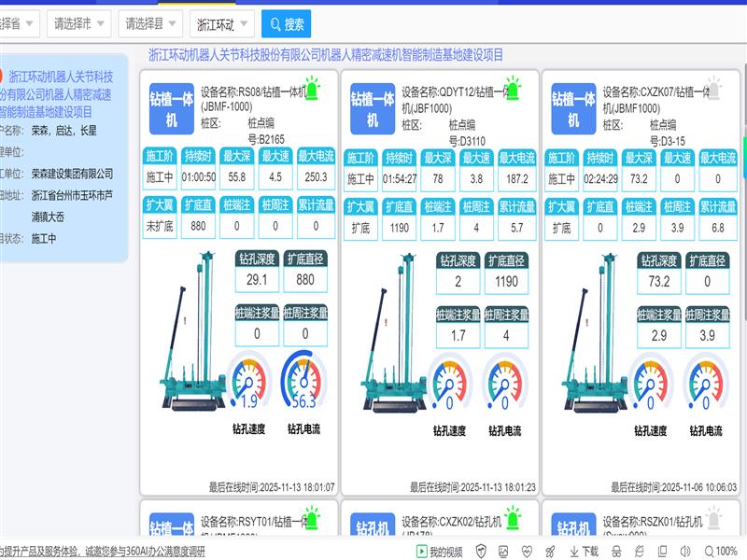Click the 下载 download icon

point(582,552)
